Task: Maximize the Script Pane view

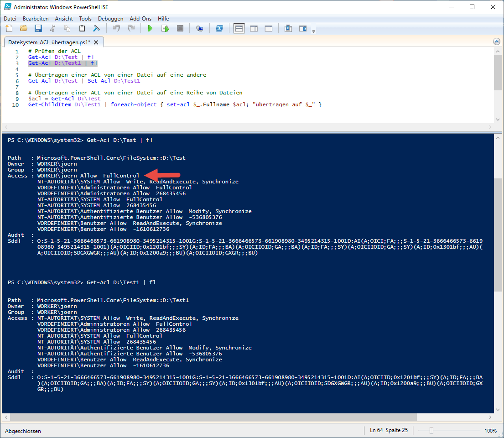Action: 268,28
